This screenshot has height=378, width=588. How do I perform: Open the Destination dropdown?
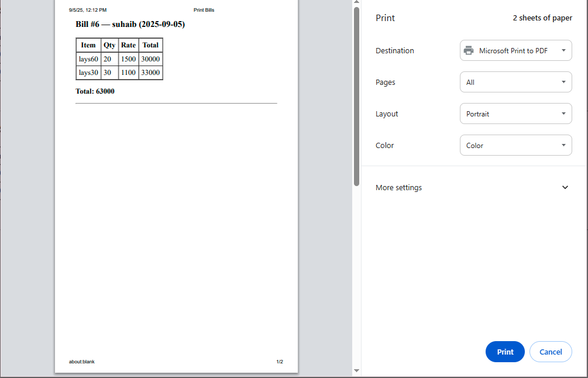pos(515,50)
